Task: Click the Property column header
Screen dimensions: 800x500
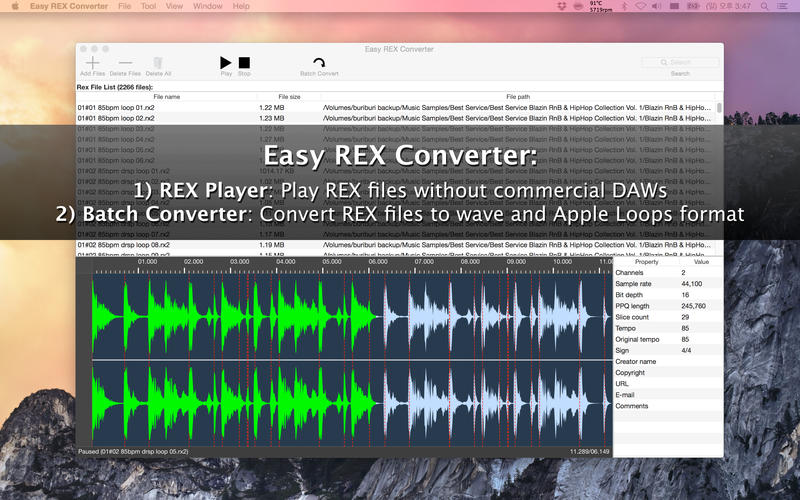Action: click(646, 262)
